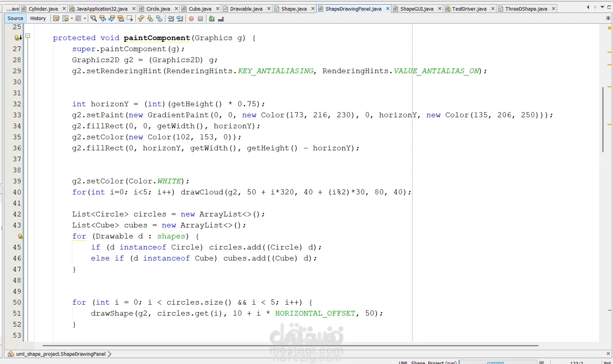Start macro recording with red circle icon
The image size is (613, 364).
click(191, 18)
